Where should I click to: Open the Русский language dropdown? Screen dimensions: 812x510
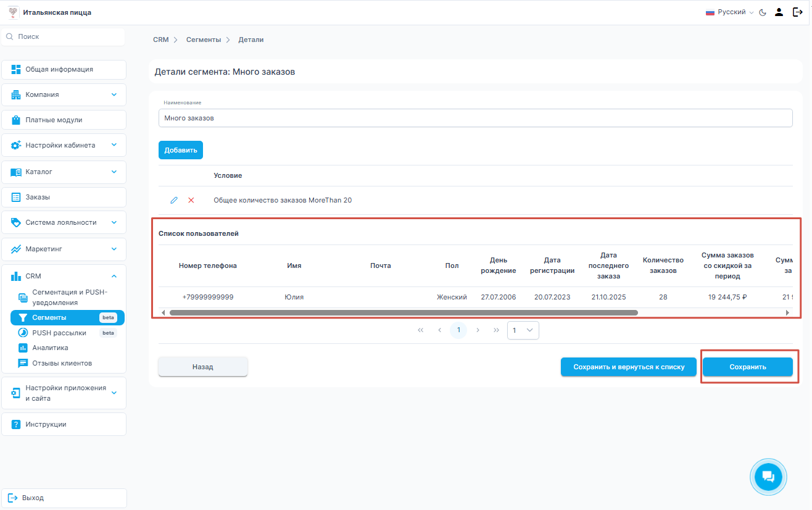pos(730,12)
